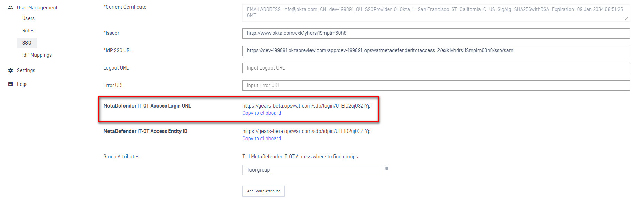Screen dimensions: 644x199
Task: Open the Users page
Action: [x=29, y=18]
